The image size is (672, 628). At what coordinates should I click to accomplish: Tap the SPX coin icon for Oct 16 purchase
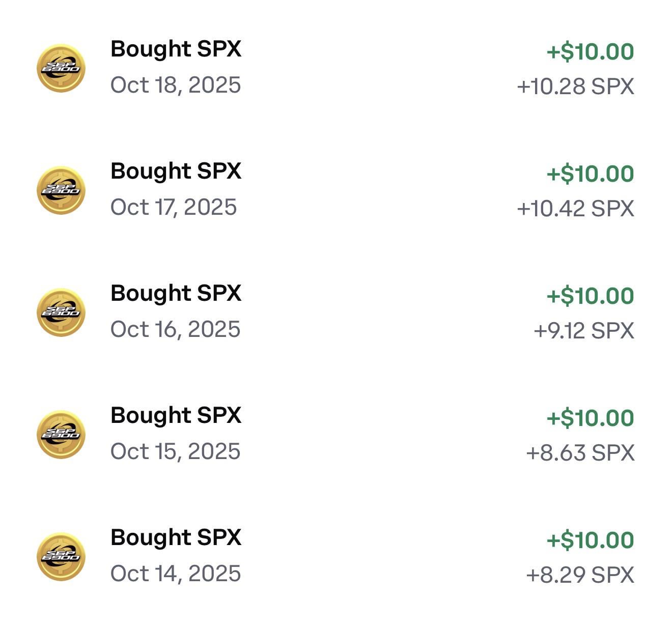coord(61,312)
